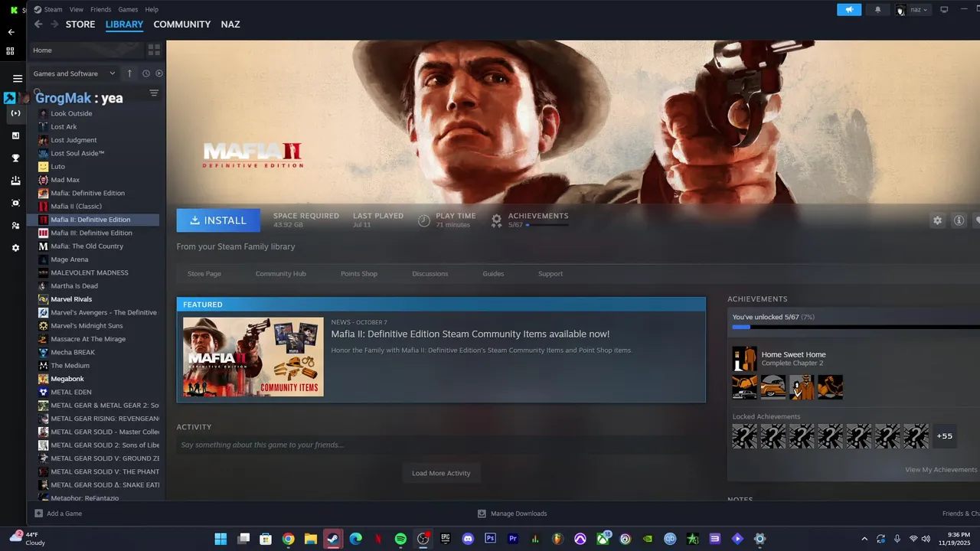980x551 pixels.
Task: Open overlay stats chart icon
Action: coord(15,135)
